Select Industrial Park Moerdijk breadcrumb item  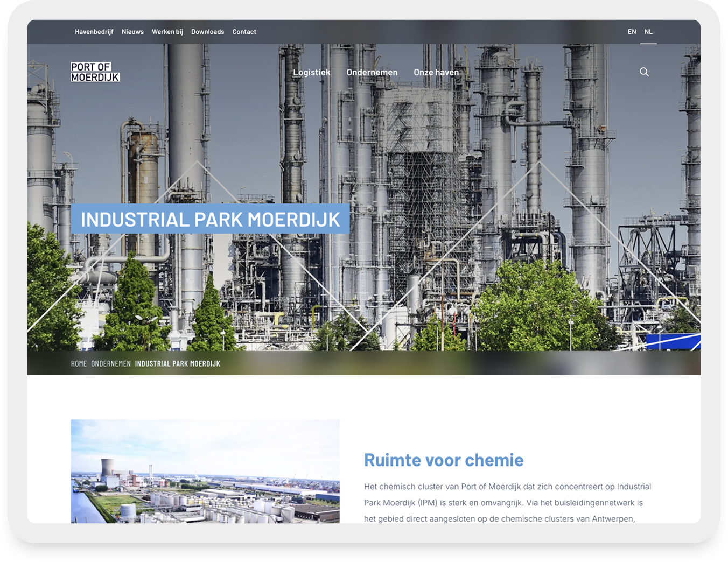(177, 364)
